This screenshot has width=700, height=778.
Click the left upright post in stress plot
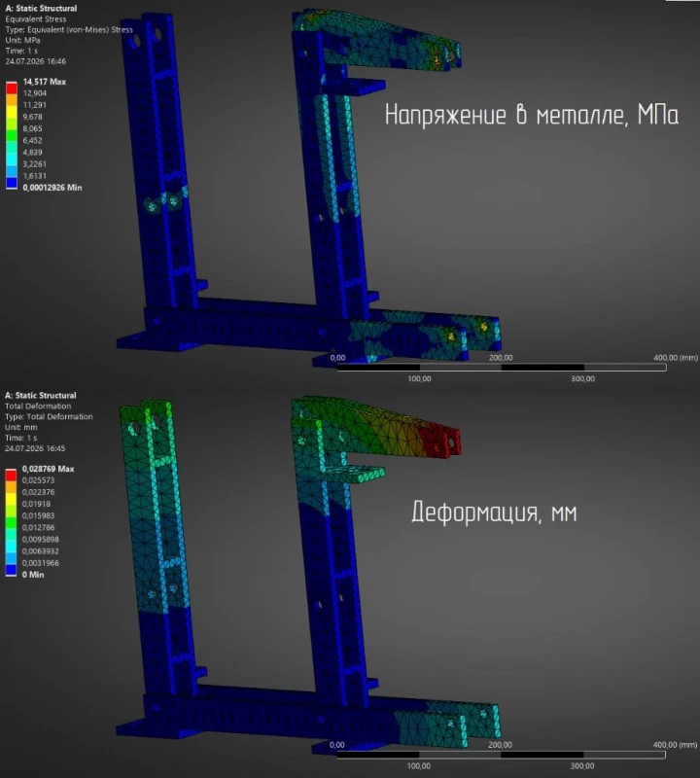pos(158,163)
